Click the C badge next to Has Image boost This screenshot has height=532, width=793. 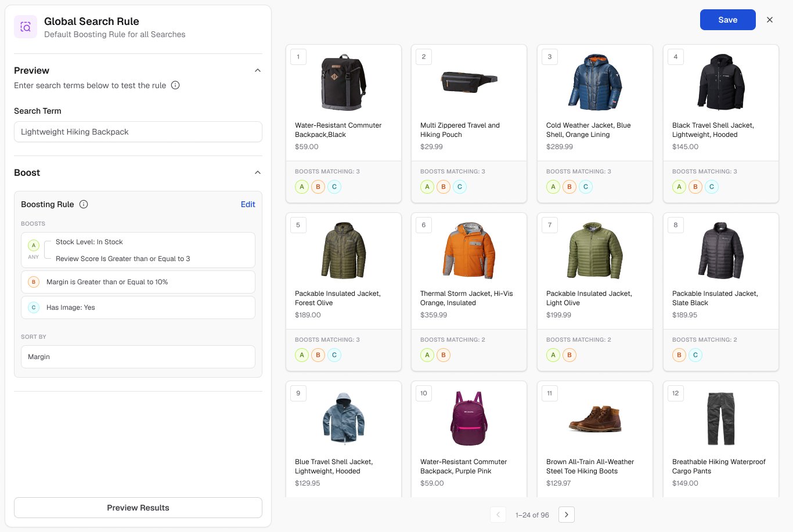[x=34, y=307]
